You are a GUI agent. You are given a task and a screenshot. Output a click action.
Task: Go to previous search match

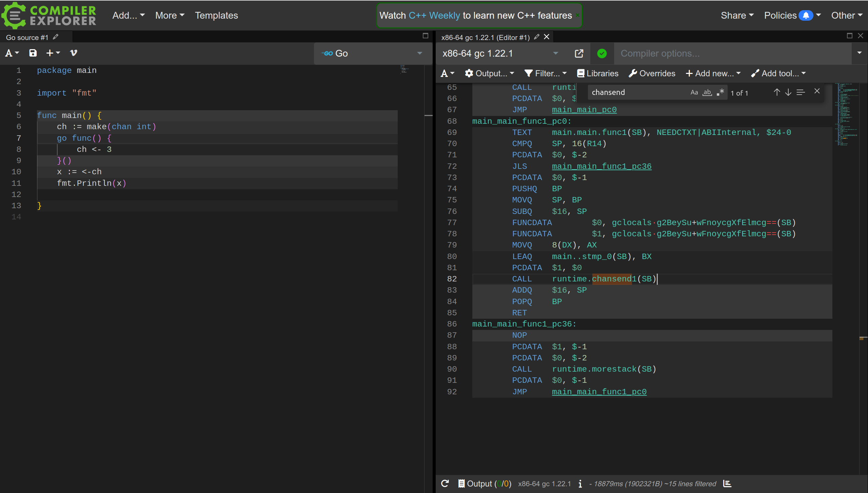(777, 92)
